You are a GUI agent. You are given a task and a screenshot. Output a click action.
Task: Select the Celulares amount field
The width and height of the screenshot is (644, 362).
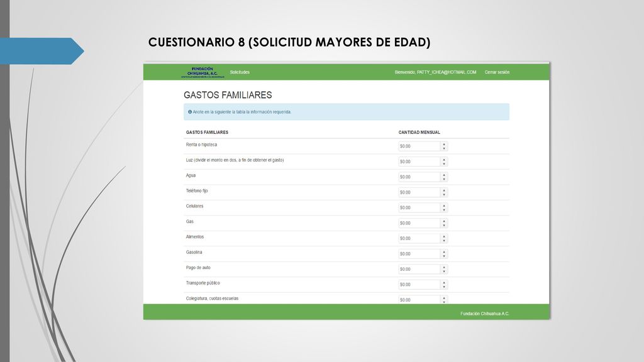click(x=419, y=207)
